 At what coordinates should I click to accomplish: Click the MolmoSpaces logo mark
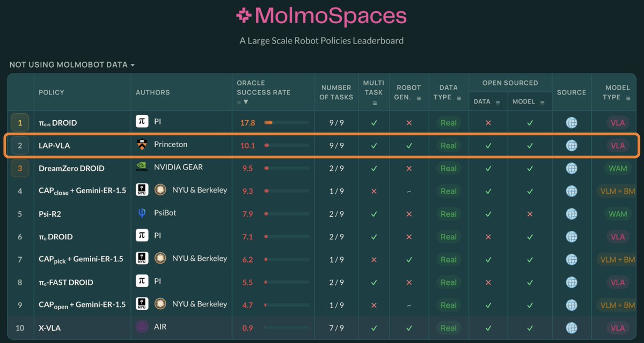click(244, 16)
